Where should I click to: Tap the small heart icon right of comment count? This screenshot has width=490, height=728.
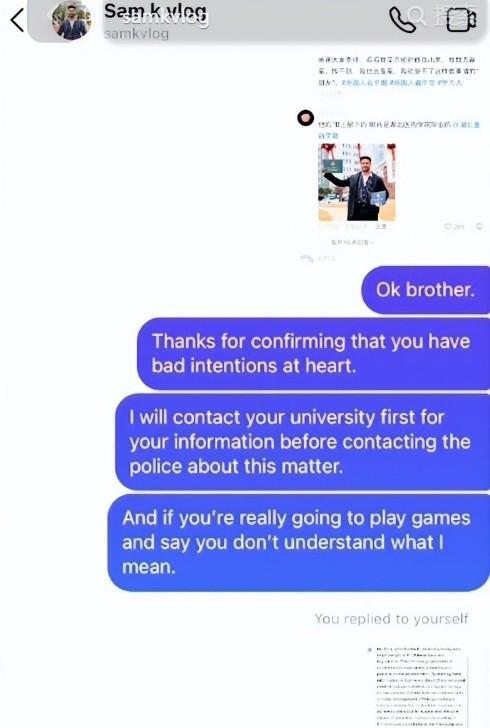click(479, 226)
